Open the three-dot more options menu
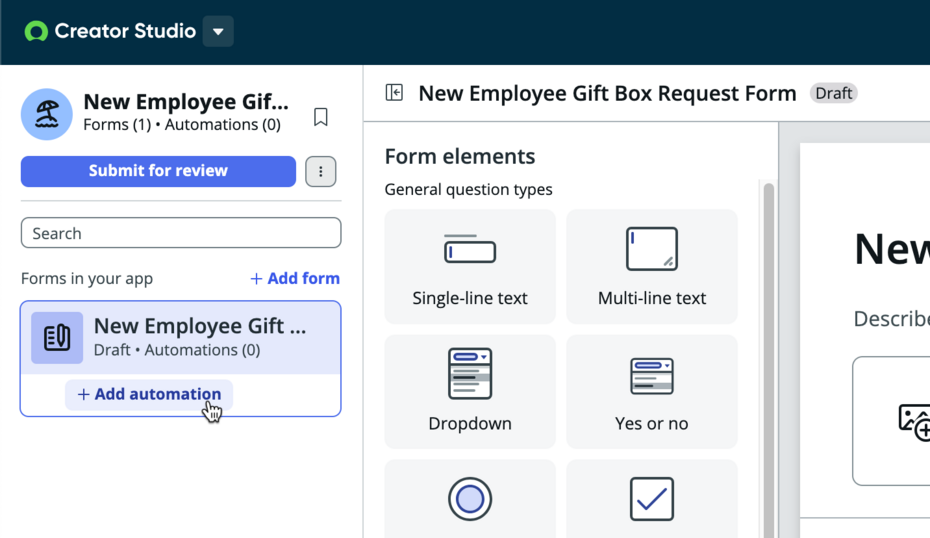The width and height of the screenshot is (930, 538). [321, 171]
